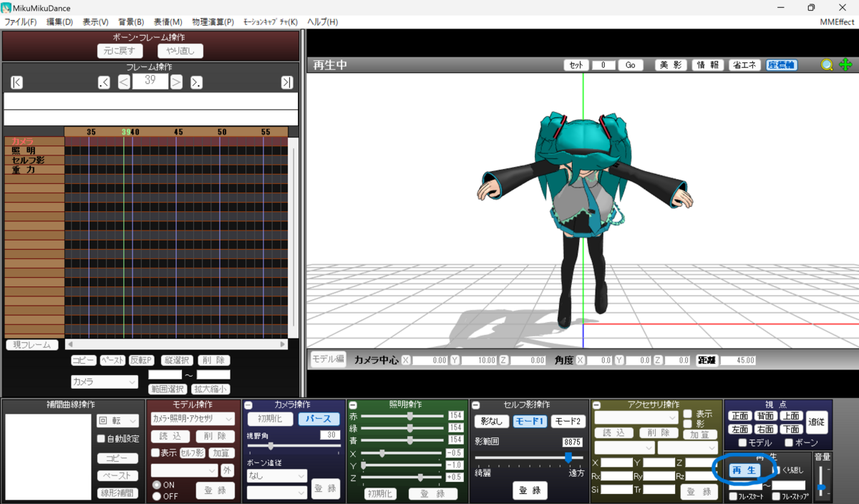
Task: Collapse the カメラ操作 camera panel
Action: point(248,405)
